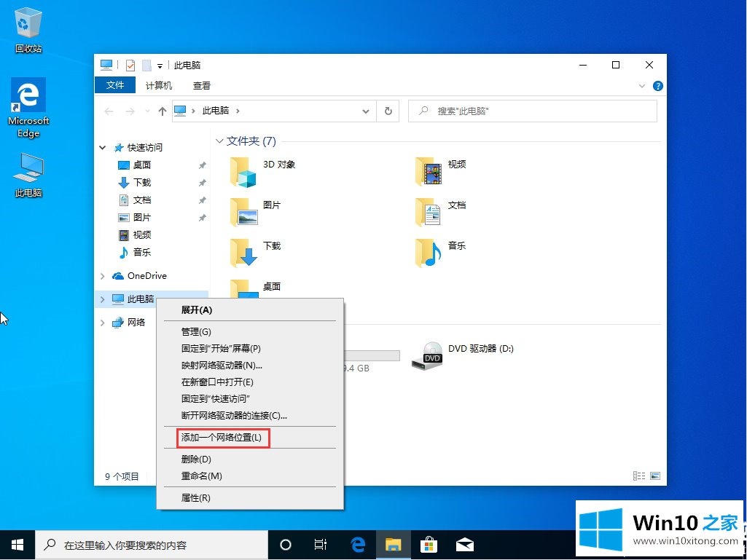
Task: Select 桌面 in Quick access
Action: point(142,165)
